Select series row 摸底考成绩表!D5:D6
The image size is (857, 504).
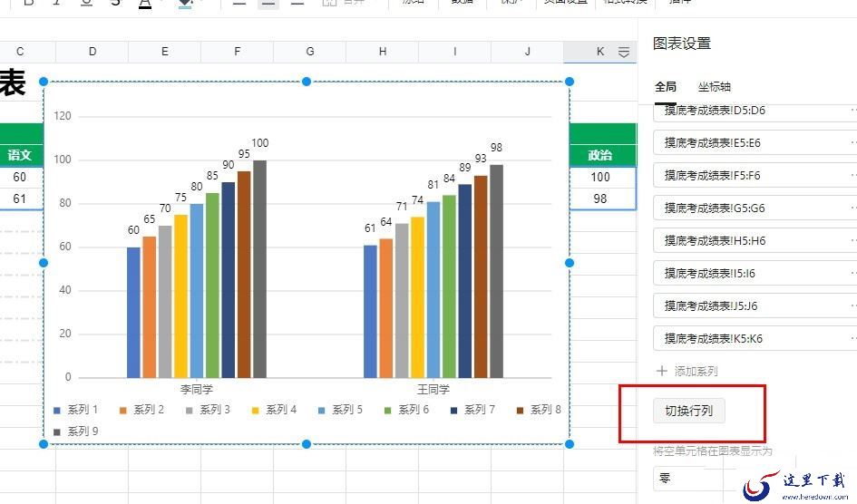[x=755, y=111]
